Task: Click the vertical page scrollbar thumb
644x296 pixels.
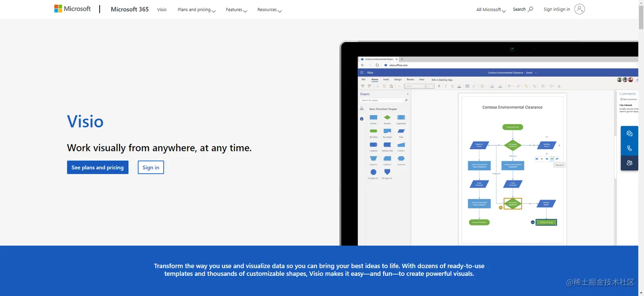Action: click(641, 18)
